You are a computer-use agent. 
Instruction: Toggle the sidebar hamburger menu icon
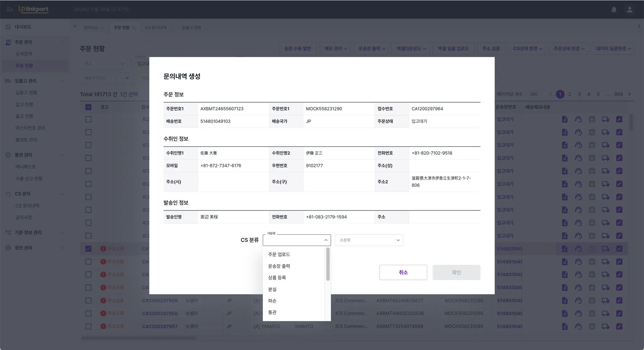coord(9,9)
